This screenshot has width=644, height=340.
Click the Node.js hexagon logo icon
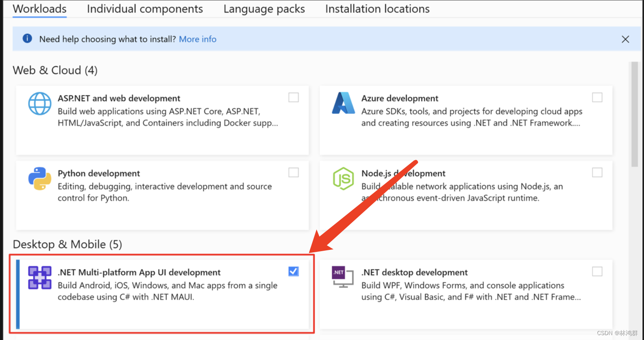(343, 179)
